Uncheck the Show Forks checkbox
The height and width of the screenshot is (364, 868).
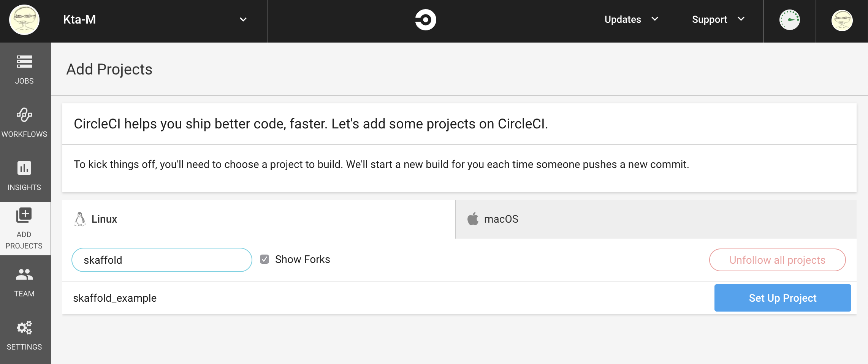(x=265, y=259)
